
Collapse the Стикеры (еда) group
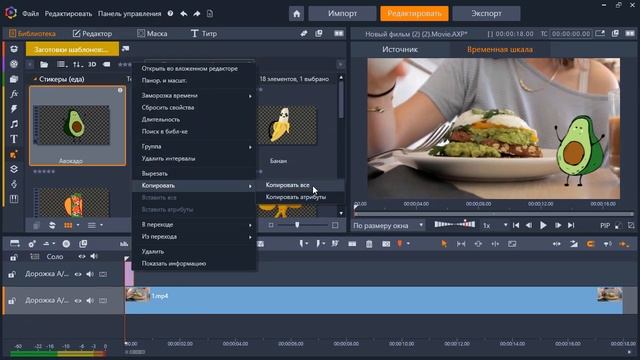(x=35, y=79)
